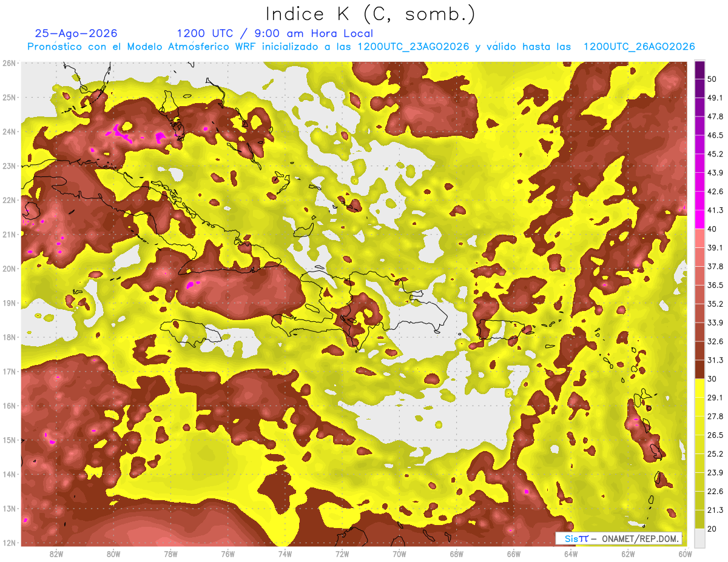Select the date label "25-Ago-2026"
The height and width of the screenshot is (562, 728).
76,33
